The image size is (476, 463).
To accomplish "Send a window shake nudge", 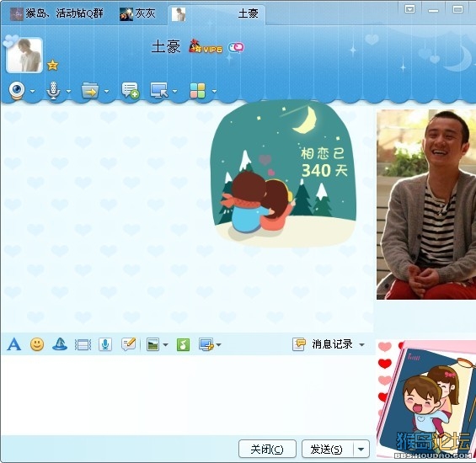I will 83,345.
